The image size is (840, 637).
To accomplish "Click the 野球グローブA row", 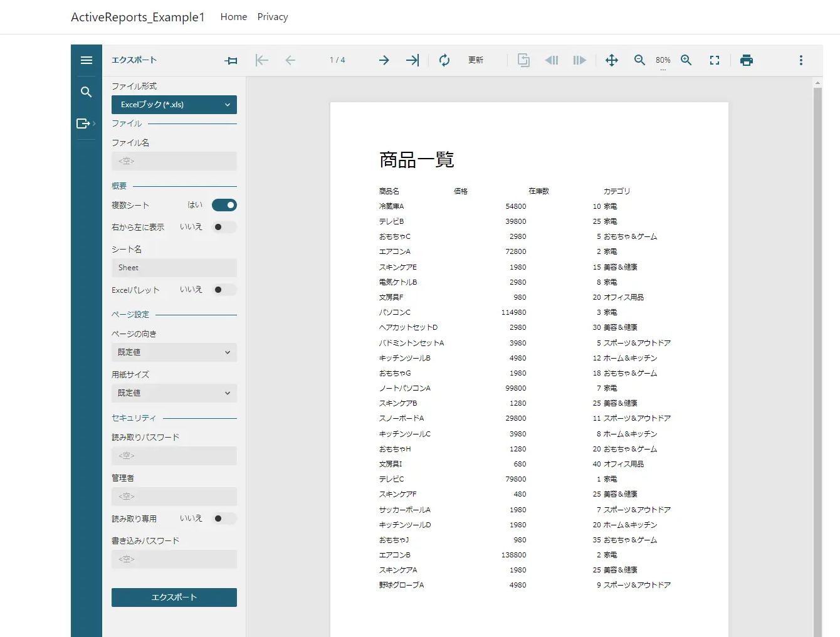I will point(525,585).
